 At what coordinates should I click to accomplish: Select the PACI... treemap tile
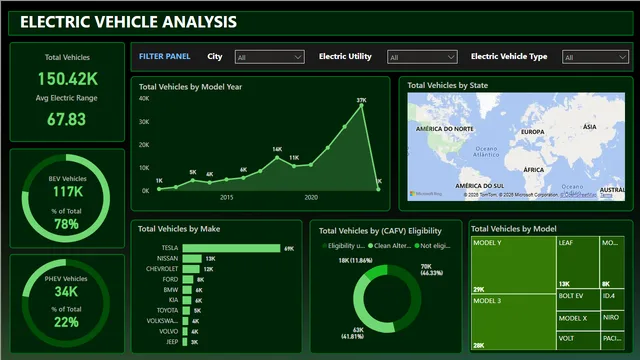[x=612, y=340]
